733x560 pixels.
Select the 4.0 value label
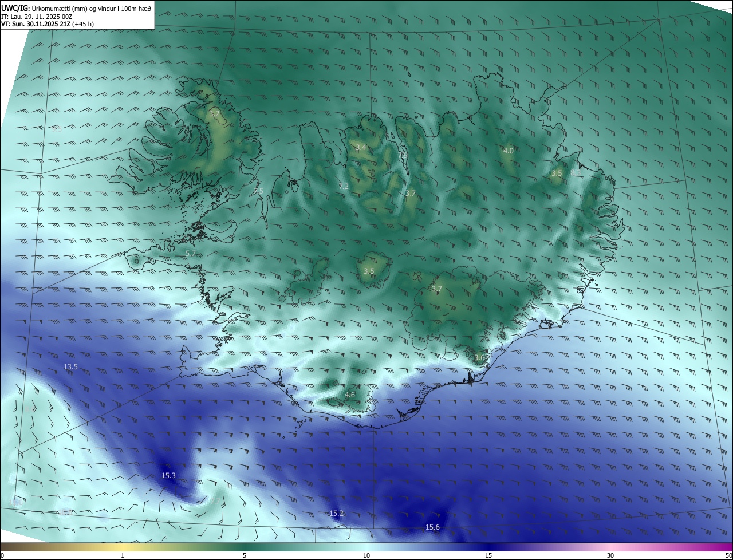click(508, 151)
